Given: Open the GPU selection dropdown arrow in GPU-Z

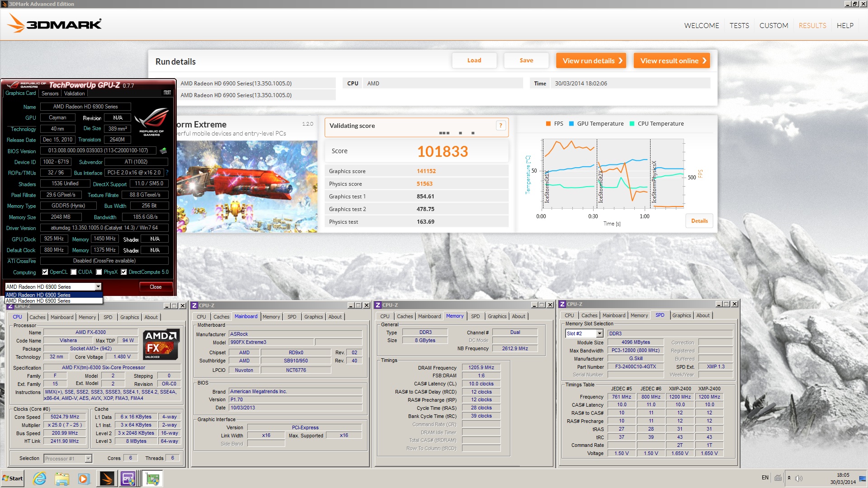Looking at the screenshot, I should click(98, 287).
